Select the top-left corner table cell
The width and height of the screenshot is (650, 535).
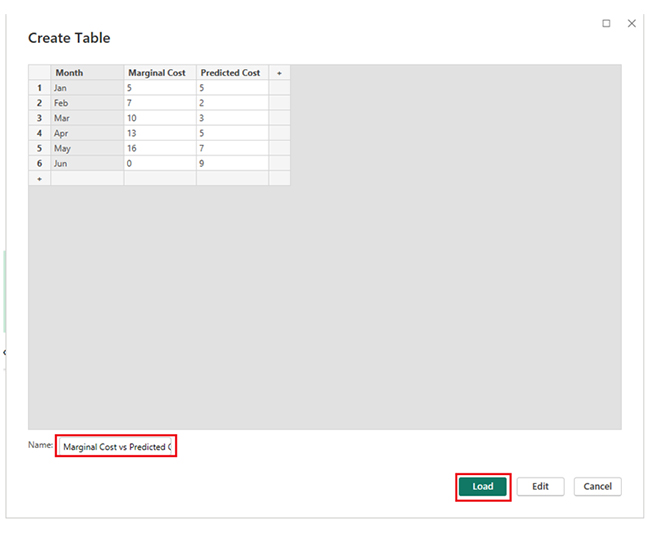tap(39, 73)
